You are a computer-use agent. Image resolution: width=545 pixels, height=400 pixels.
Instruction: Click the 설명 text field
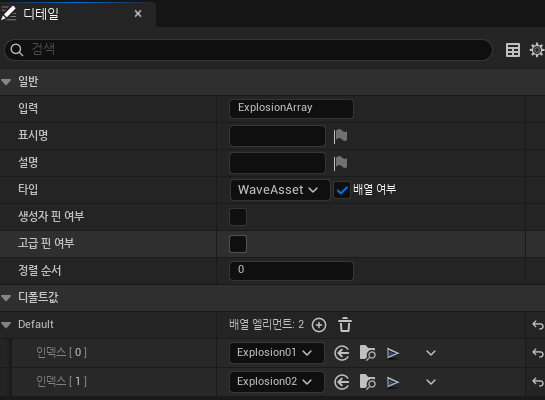coord(277,163)
